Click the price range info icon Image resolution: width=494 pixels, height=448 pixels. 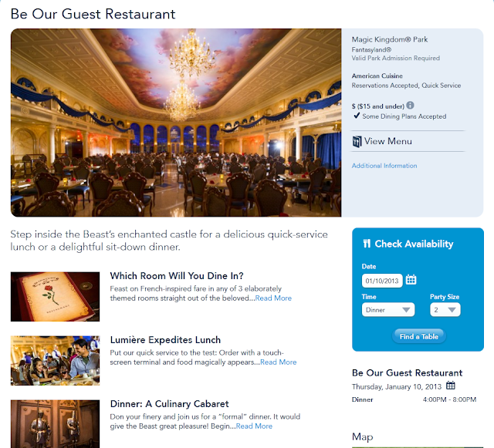pos(410,105)
